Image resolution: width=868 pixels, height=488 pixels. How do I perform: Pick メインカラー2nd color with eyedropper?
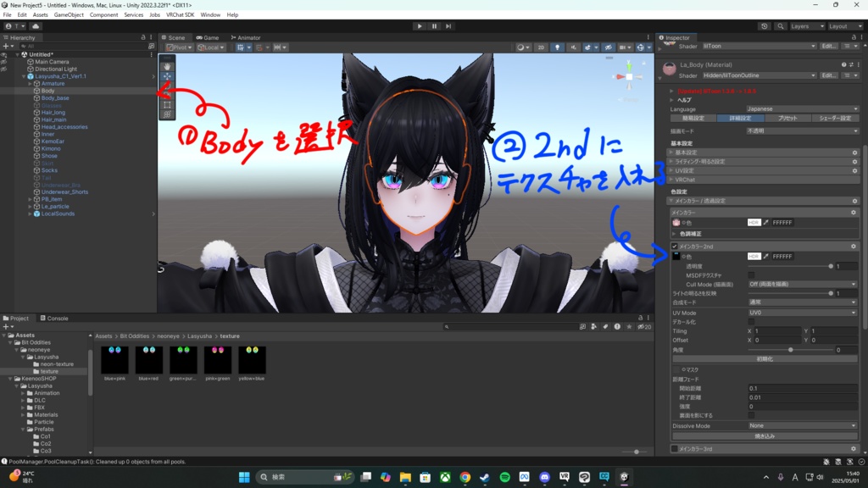click(x=766, y=256)
